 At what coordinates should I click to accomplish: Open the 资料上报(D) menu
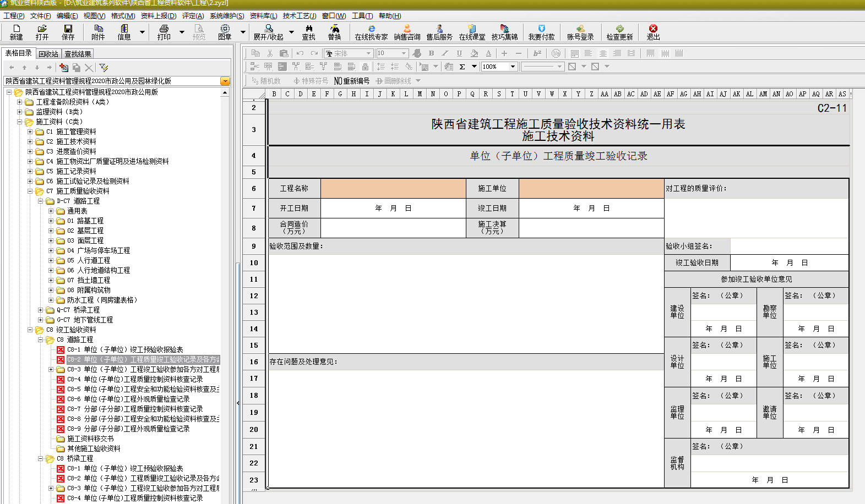tap(159, 16)
